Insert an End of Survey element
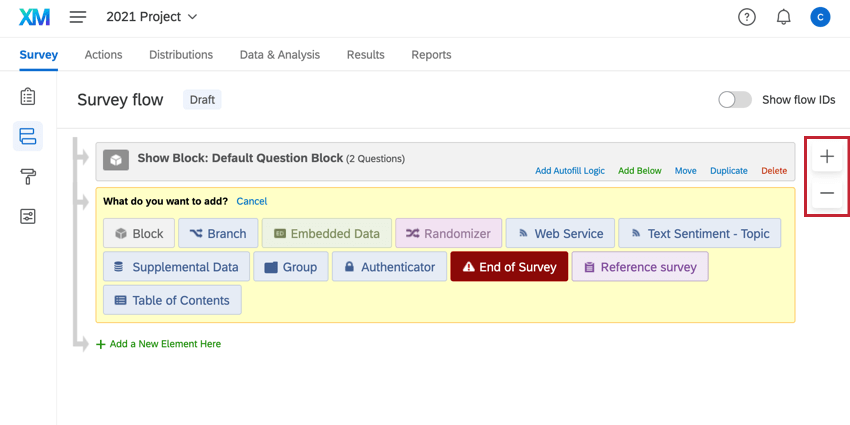The height and width of the screenshot is (425, 850). pyautogui.click(x=509, y=267)
